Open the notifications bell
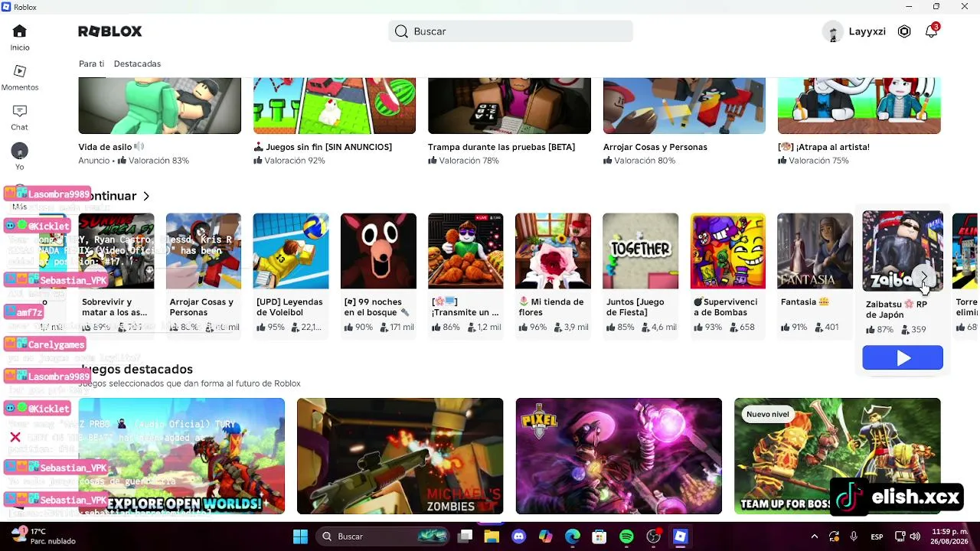Screen dimensions: 980x551 click(x=931, y=31)
